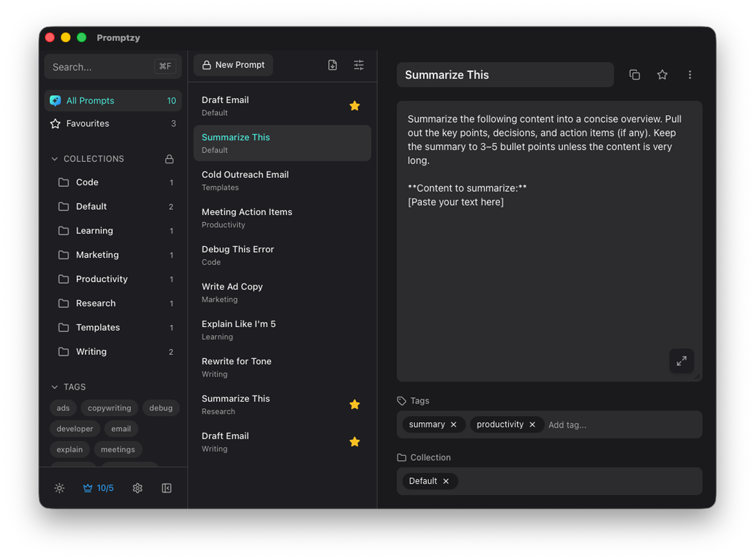Viewport: 755px width, 560px height.
Task: Click the lock icon next to COLLECTIONS
Action: coord(169,159)
